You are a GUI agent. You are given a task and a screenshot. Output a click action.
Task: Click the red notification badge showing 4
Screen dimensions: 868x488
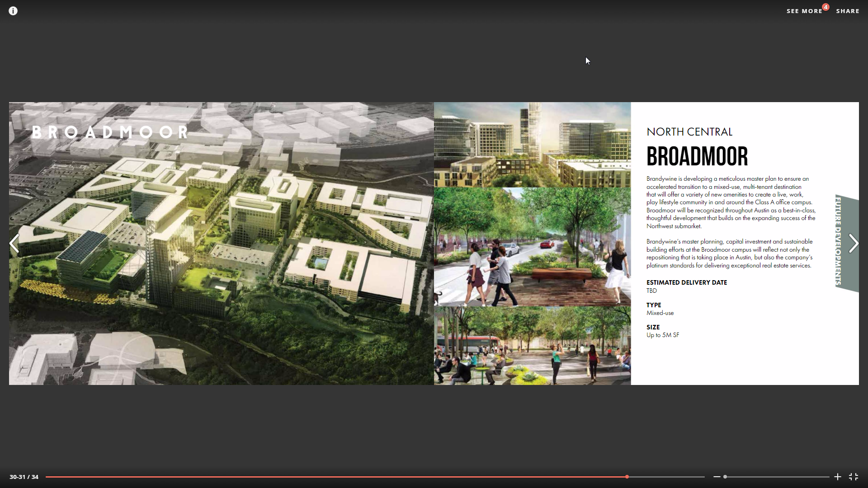[x=826, y=7]
